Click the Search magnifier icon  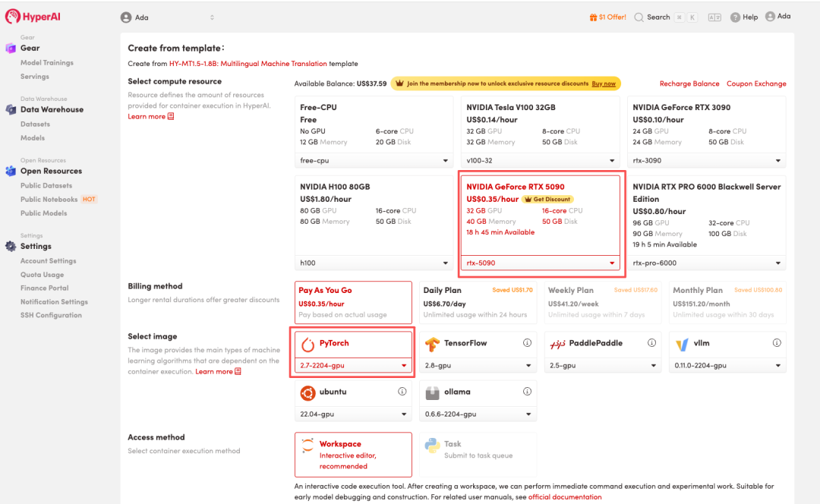639,17
